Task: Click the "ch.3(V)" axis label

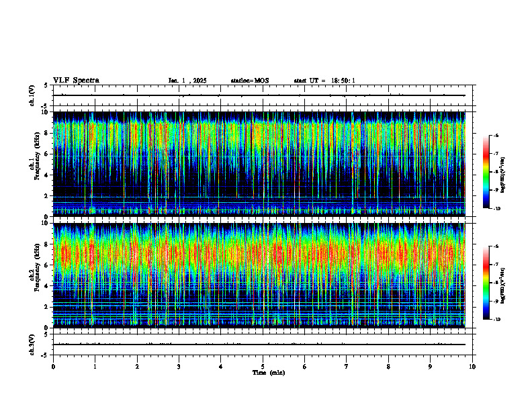Action: tap(32, 345)
